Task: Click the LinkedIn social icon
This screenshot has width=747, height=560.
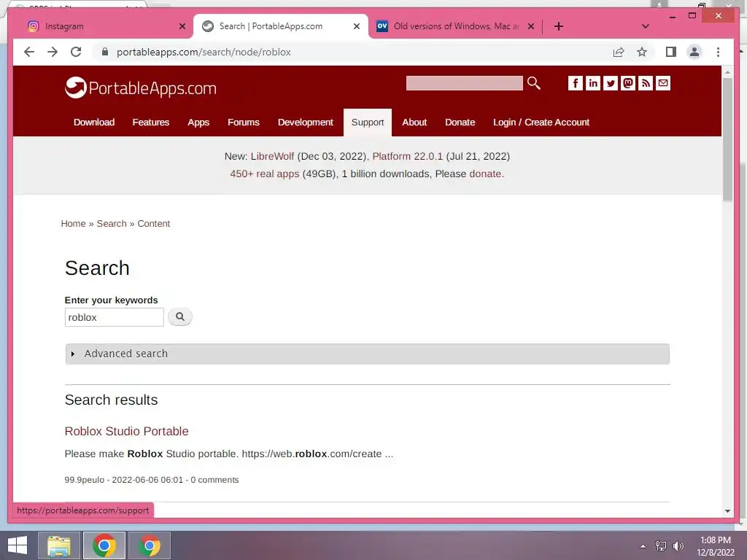Action: click(x=592, y=83)
